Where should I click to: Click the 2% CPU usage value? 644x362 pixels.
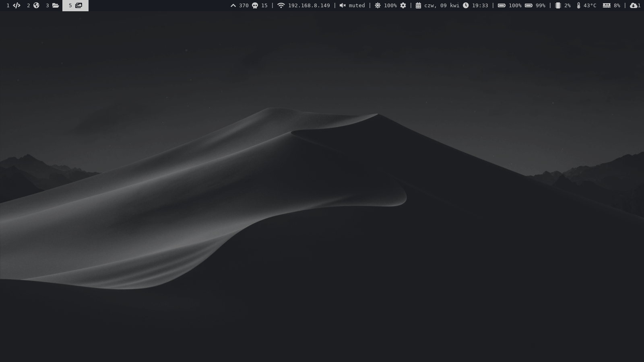click(x=567, y=6)
